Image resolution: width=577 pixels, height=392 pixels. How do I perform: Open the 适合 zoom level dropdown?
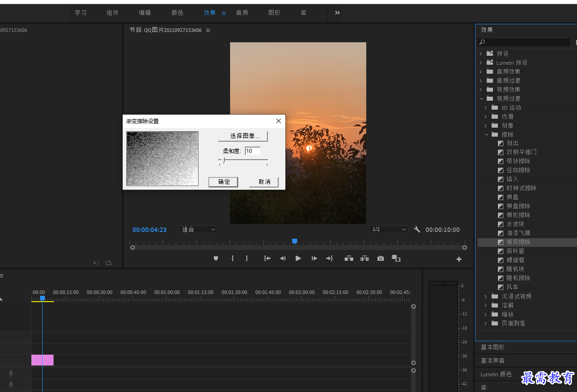coord(198,229)
